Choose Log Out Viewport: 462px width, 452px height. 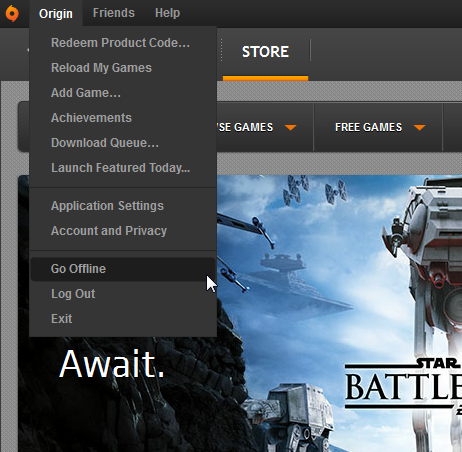pyautogui.click(x=123, y=294)
